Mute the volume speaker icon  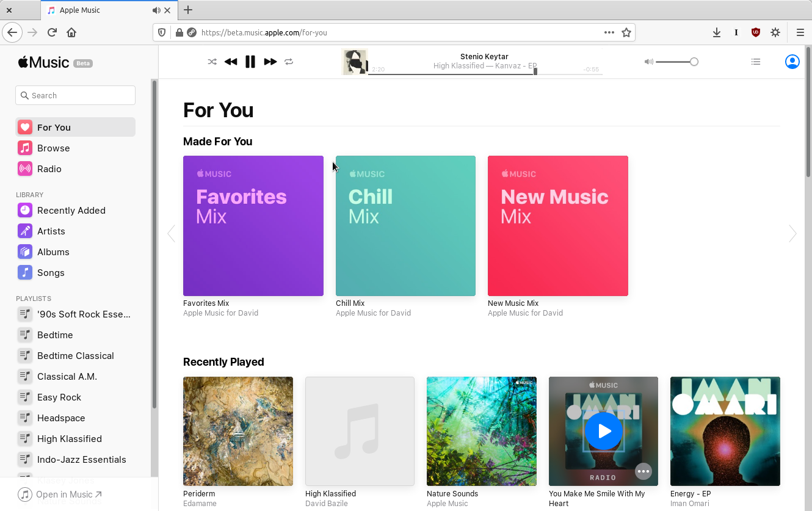[649, 62]
